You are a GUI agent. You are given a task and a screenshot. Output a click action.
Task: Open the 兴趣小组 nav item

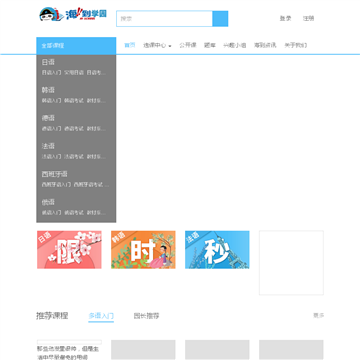(235, 45)
